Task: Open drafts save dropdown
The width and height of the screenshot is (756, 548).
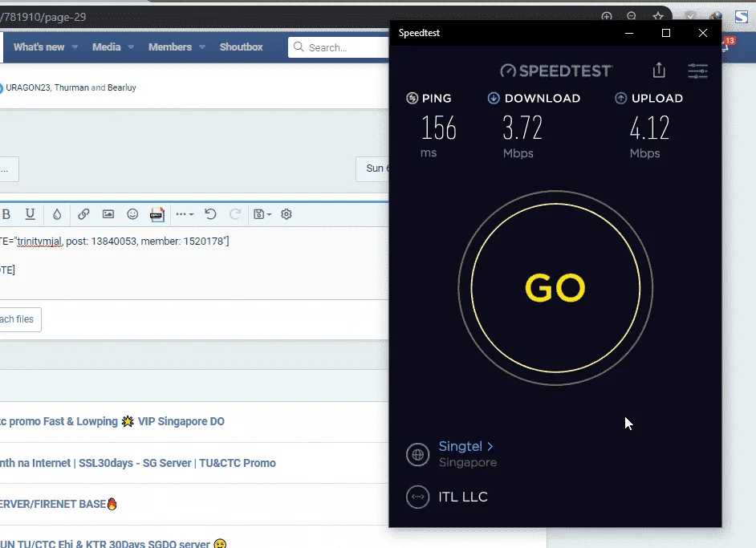Action: coord(262,214)
